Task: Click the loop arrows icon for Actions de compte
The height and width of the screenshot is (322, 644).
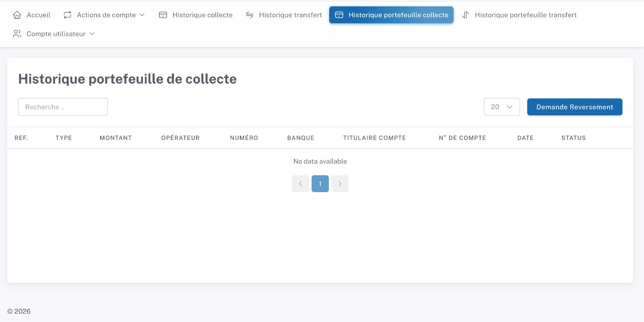Action: pos(67,15)
